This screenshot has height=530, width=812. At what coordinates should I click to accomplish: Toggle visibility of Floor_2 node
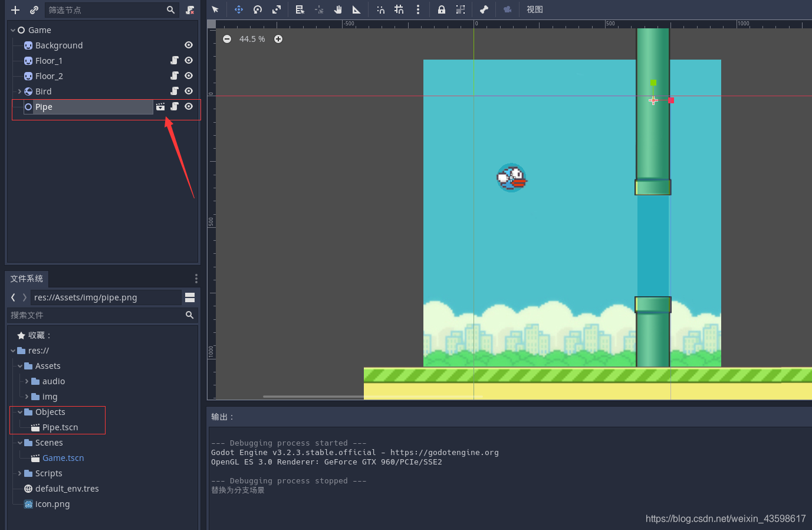[x=189, y=76]
